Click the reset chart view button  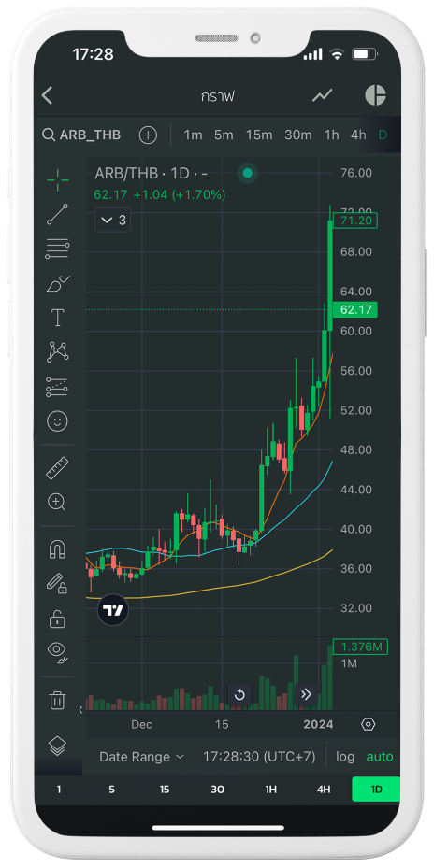pos(239,694)
